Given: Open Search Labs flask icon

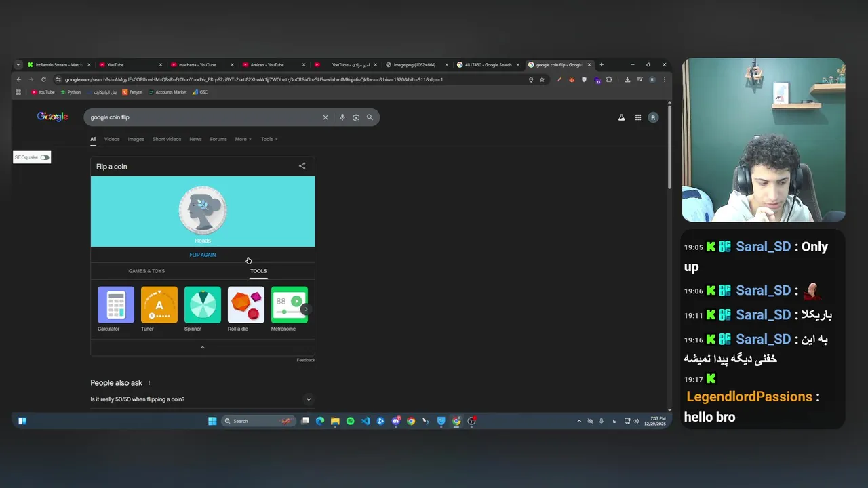Looking at the screenshot, I should click(621, 117).
